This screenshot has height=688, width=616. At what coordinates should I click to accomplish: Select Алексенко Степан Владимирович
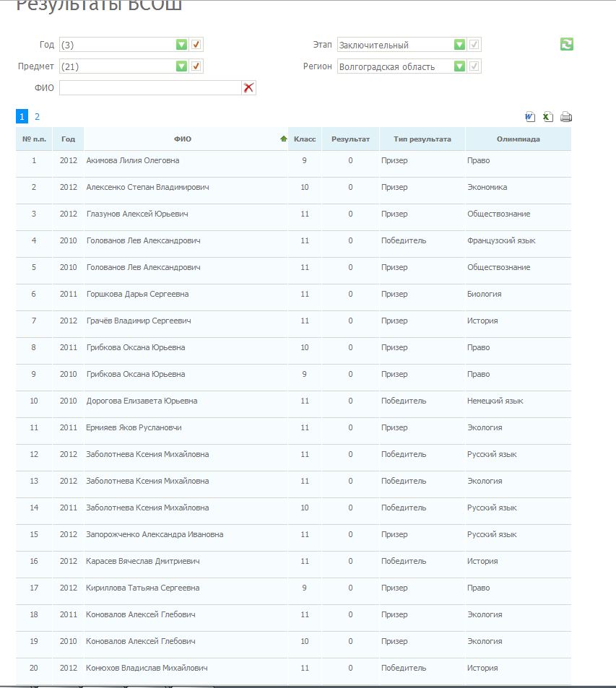coord(147,188)
